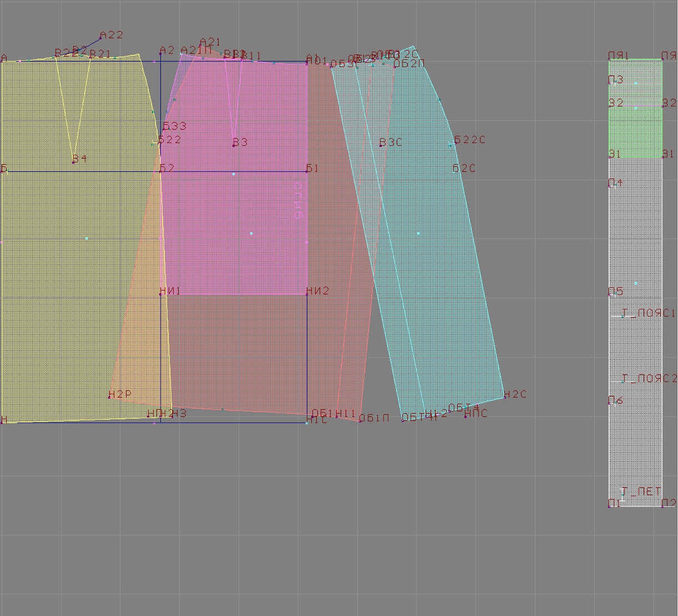The image size is (678, 616).
Task: Click point П5 on the waistband strip
Action: pyautogui.click(x=611, y=294)
